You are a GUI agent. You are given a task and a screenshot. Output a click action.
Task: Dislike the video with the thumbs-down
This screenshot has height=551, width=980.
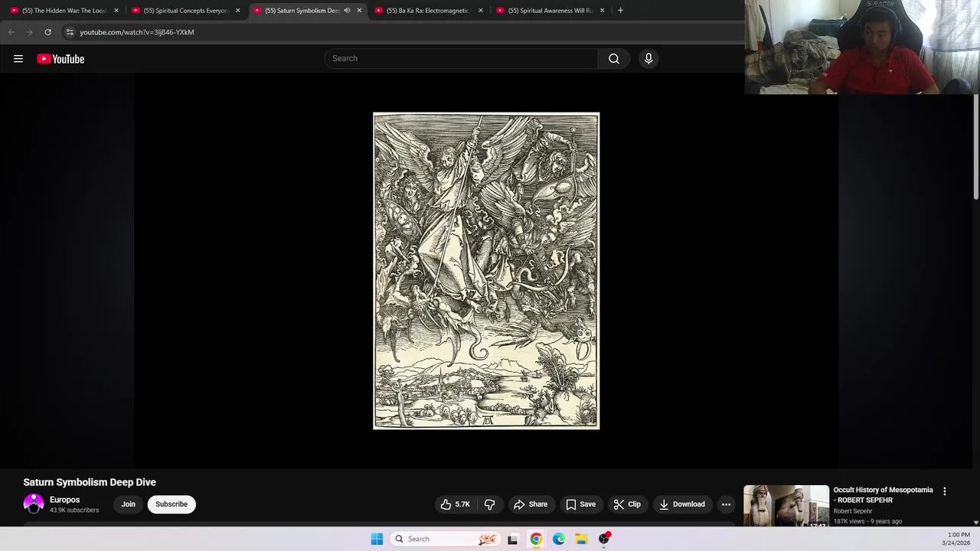click(490, 504)
